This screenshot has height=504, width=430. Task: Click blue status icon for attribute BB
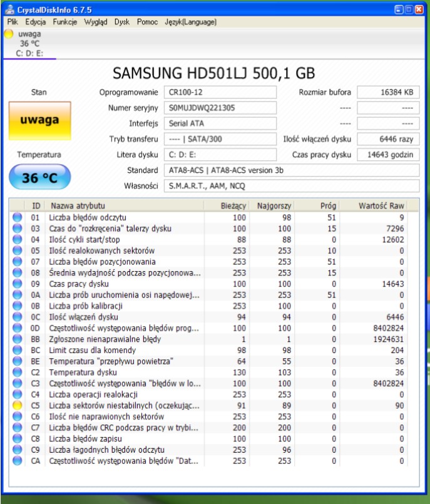click(18, 339)
